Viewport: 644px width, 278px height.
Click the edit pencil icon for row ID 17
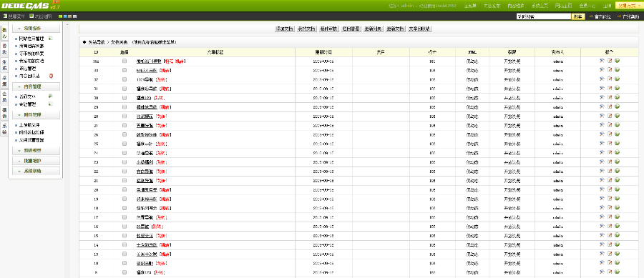610,217
